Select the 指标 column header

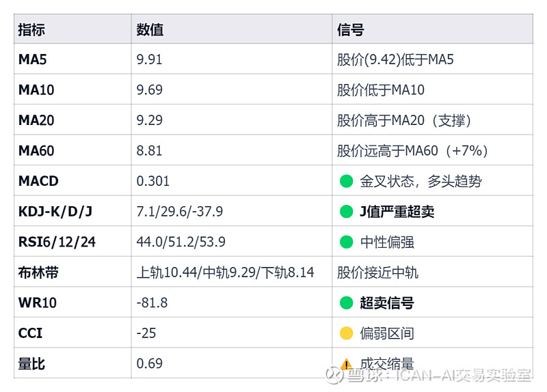pyautogui.click(x=31, y=30)
